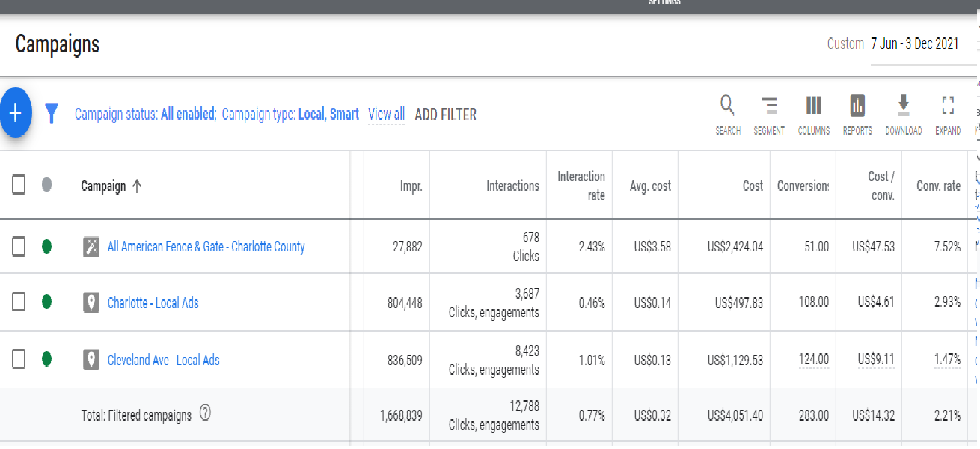Sort table by Cost column header
Viewport: 980px width, 449px height.
(x=753, y=186)
